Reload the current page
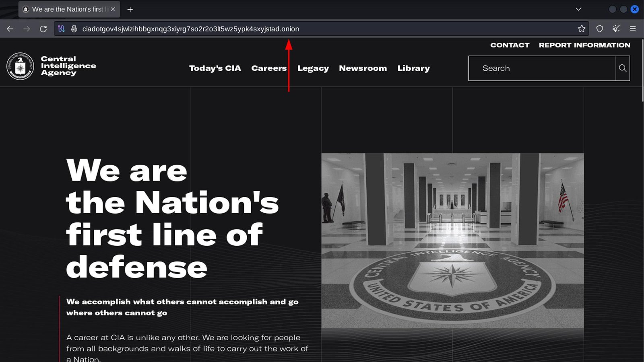The width and height of the screenshot is (644, 362). pyautogui.click(x=43, y=29)
